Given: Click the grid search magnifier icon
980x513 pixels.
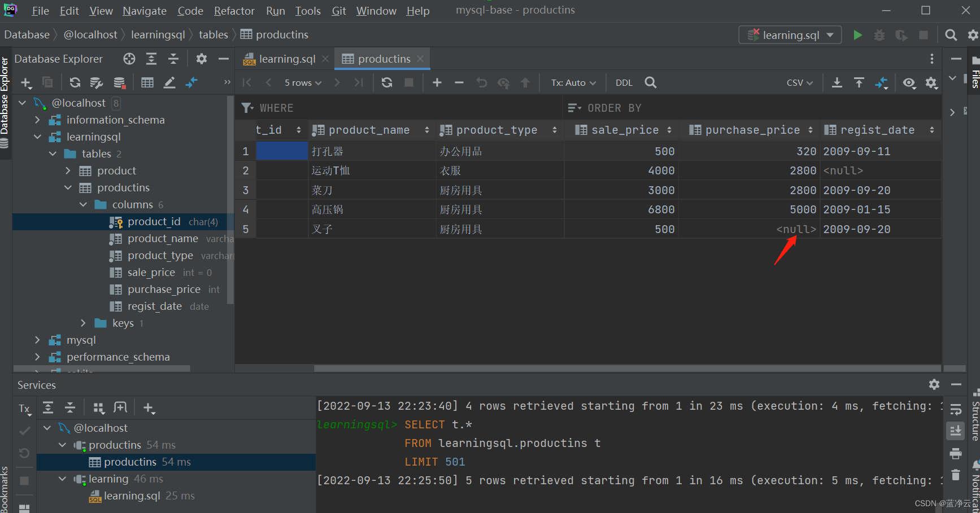Looking at the screenshot, I should click(651, 82).
